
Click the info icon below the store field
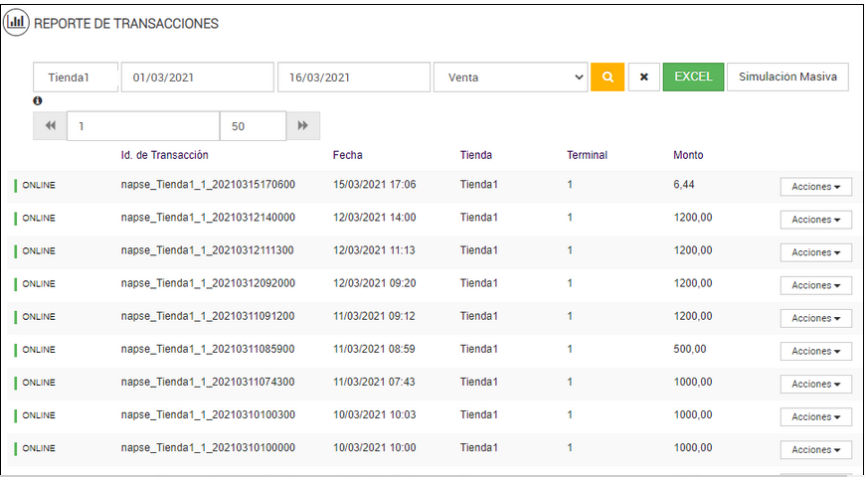pyautogui.click(x=38, y=101)
